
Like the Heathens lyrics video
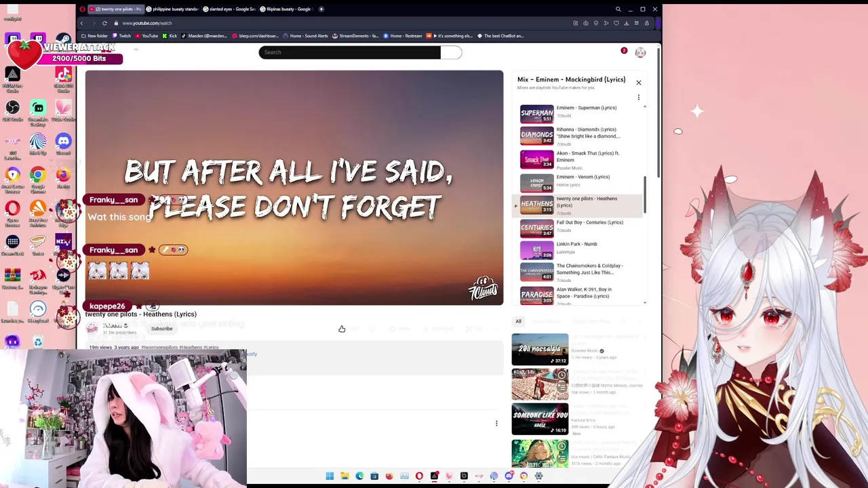tap(342, 329)
